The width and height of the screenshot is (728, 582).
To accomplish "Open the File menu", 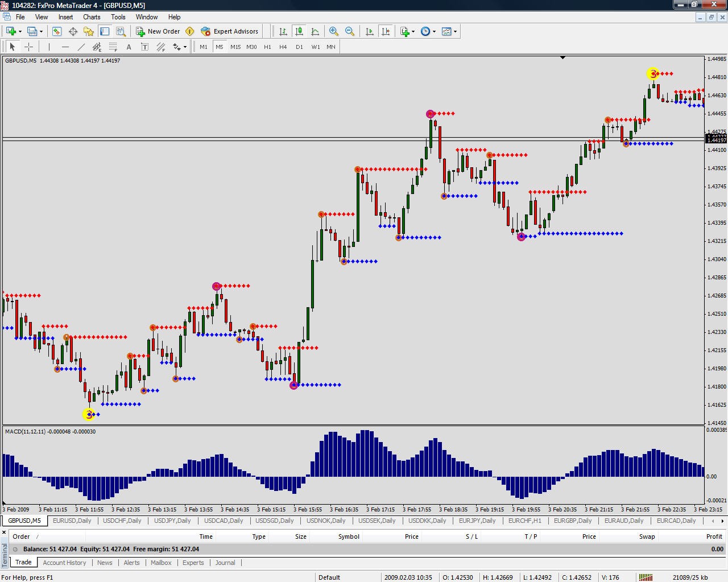I will click(20, 17).
